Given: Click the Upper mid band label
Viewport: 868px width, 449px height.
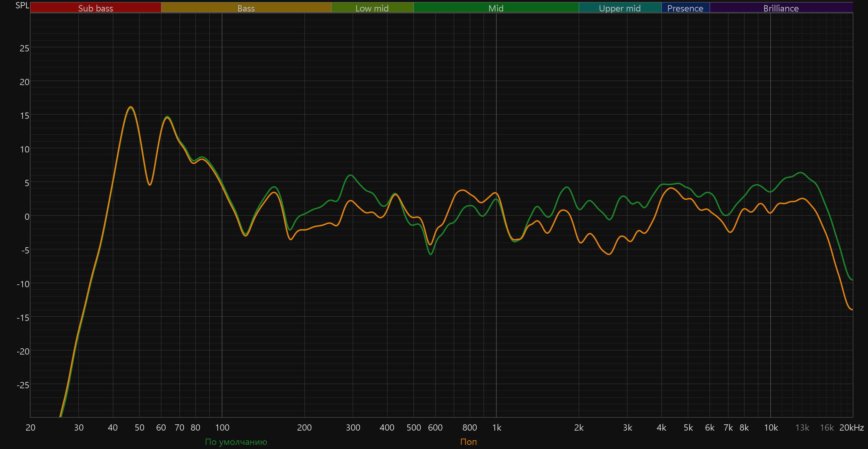Looking at the screenshot, I should click(x=620, y=8).
